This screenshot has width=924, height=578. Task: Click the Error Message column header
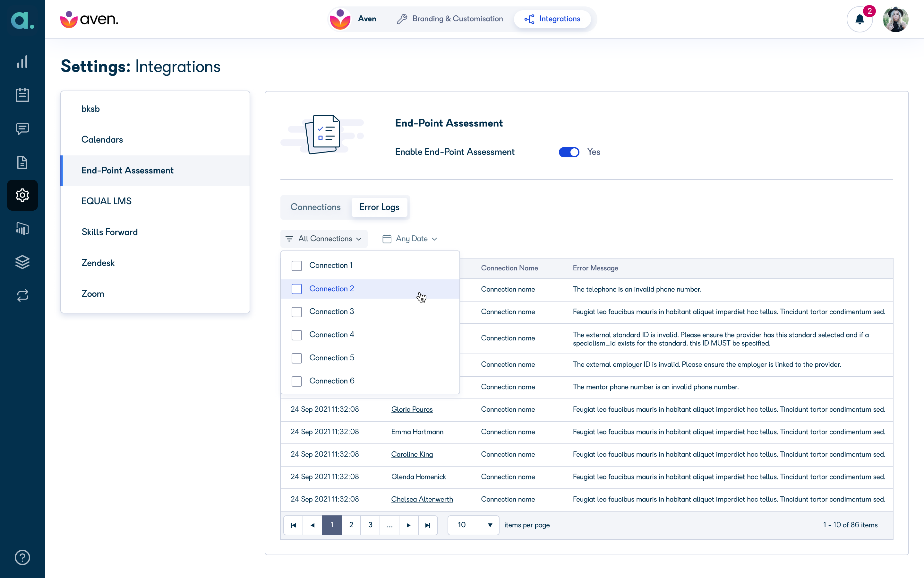(x=595, y=268)
